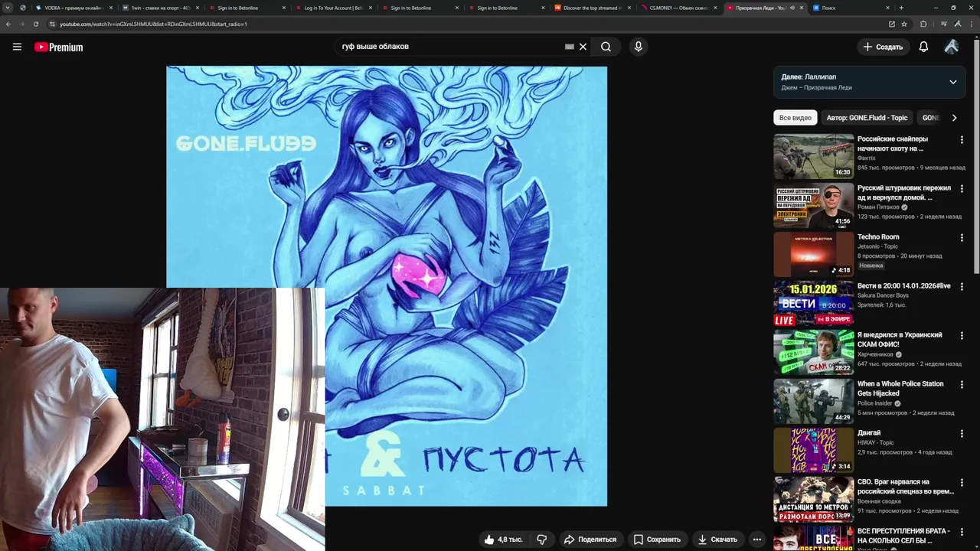
Task: Dislike the video with thumbs-down
Action: (541, 540)
